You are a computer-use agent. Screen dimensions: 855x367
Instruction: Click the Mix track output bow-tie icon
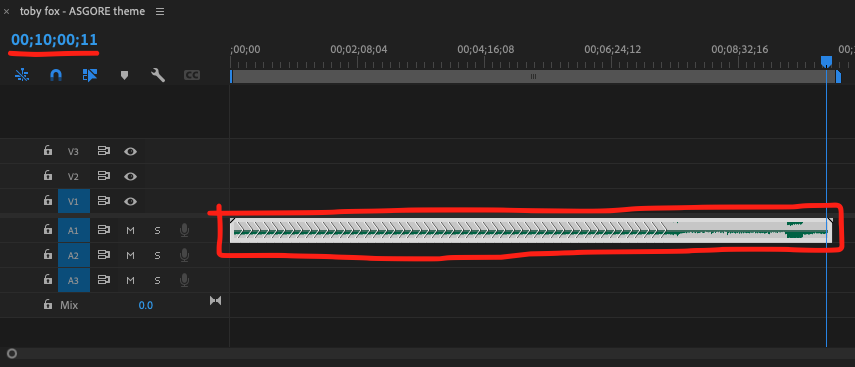216,300
